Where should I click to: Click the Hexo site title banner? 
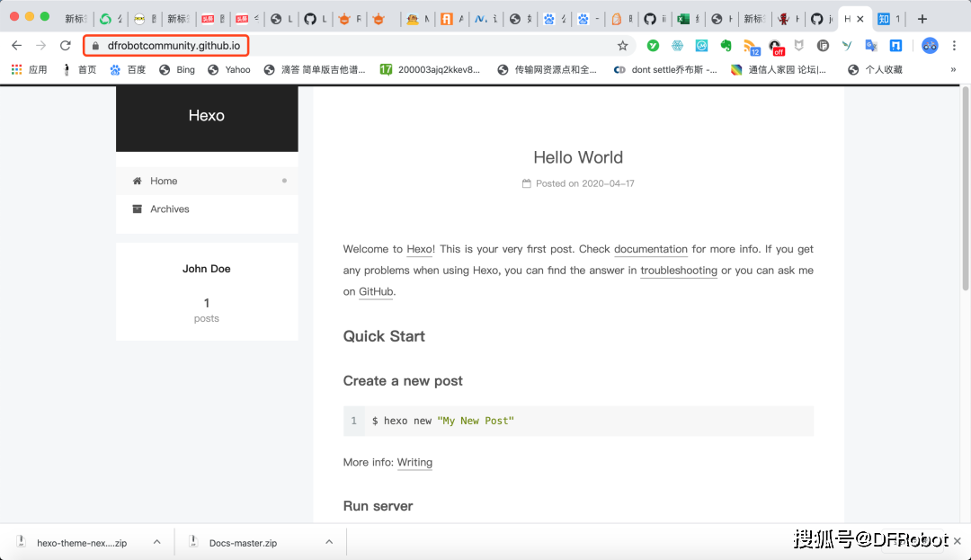pyautogui.click(x=207, y=118)
